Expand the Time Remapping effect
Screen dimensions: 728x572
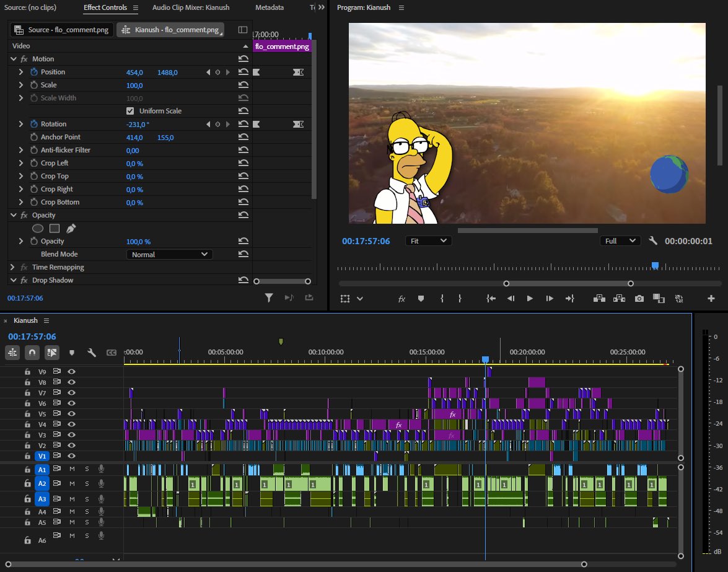coord(13,267)
